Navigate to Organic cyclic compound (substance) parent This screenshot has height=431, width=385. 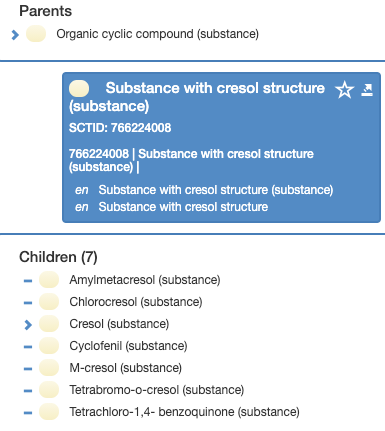pyautogui.click(x=157, y=34)
